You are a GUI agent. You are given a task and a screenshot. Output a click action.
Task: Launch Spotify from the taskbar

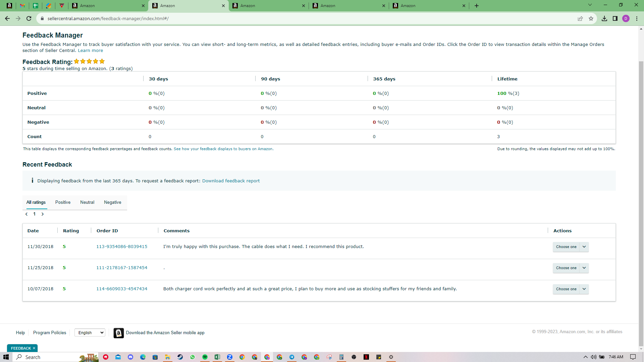tap(205, 357)
